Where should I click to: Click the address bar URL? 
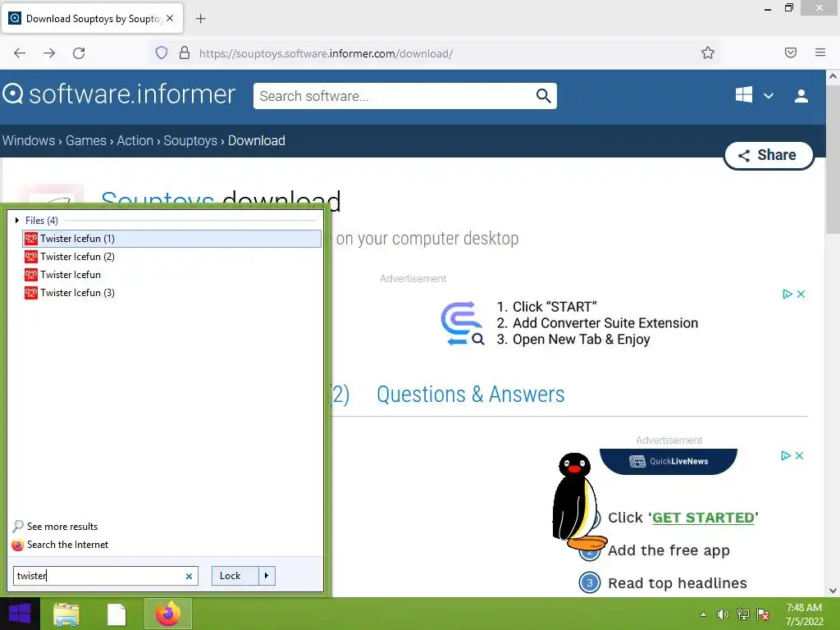[x=326, y=53]
